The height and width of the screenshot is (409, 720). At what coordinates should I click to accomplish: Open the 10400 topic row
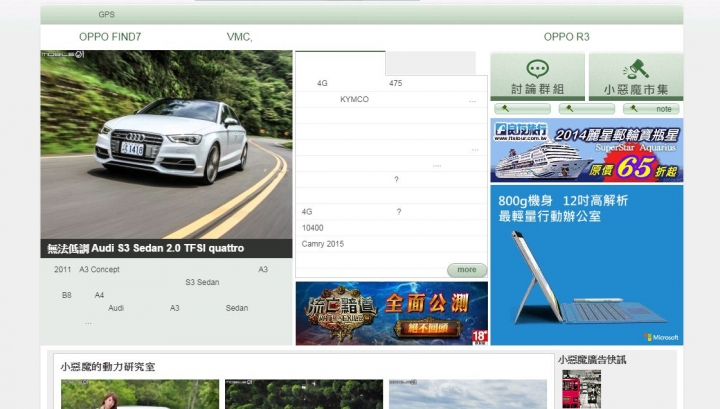pyautogui.click(x=391, y=228)
